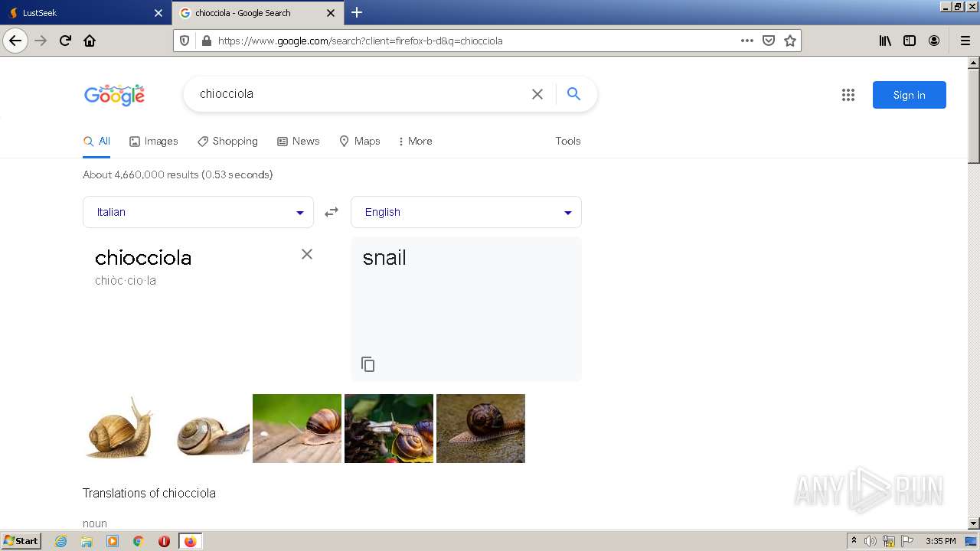Click the 'Translations of chiocciola' heading
Screen dimensions: 980x551
click(149, 493)
